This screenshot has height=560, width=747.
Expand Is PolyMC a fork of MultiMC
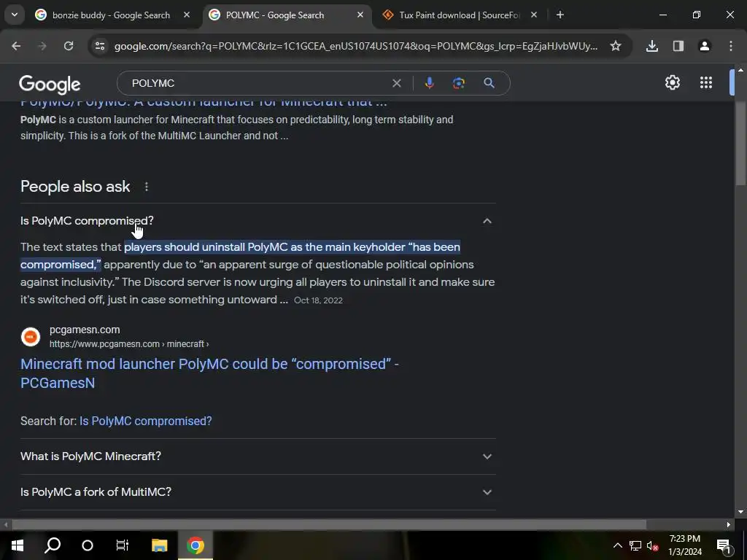(x=258, y=492)
